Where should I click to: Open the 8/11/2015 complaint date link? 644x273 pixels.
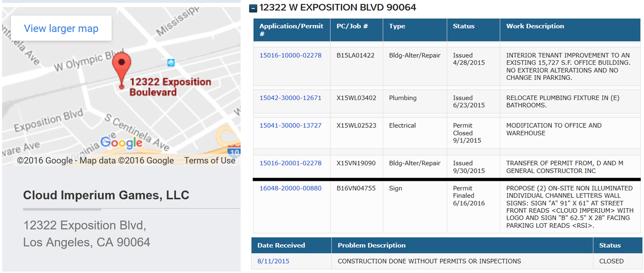[x=273, y=261]
